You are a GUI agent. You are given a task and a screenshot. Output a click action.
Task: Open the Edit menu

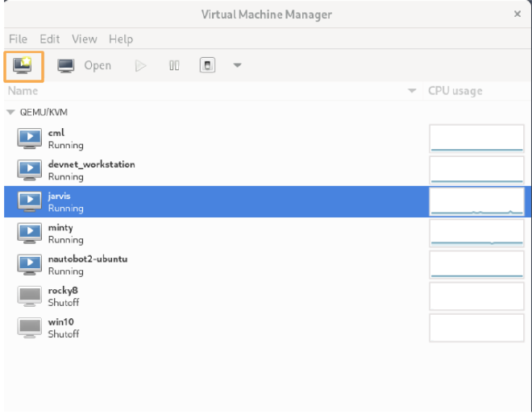click(49, 39)
